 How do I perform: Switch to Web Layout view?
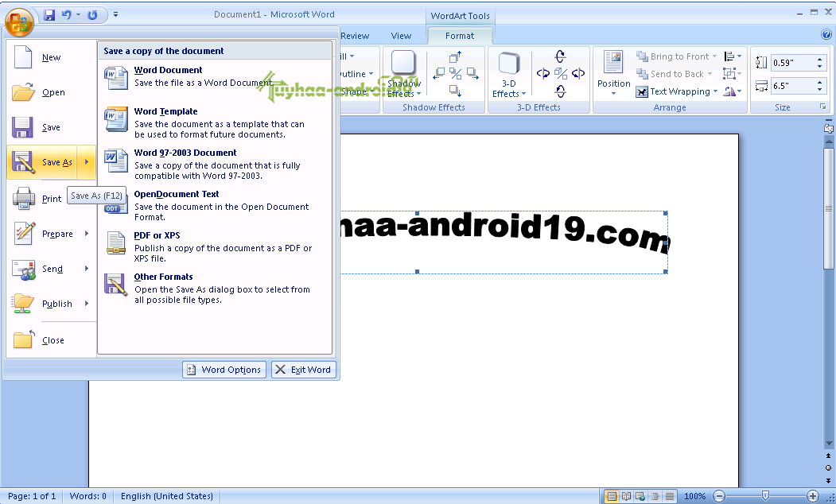(x=640, y=496)
